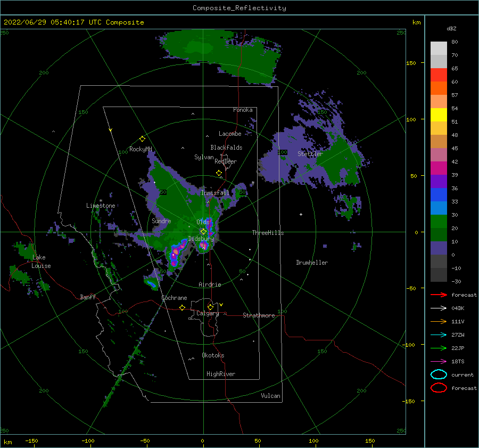The width and height of the screenshot is (479, 448).
Task: Click the Strathmore town label
Action: click(x=259, y=315)
